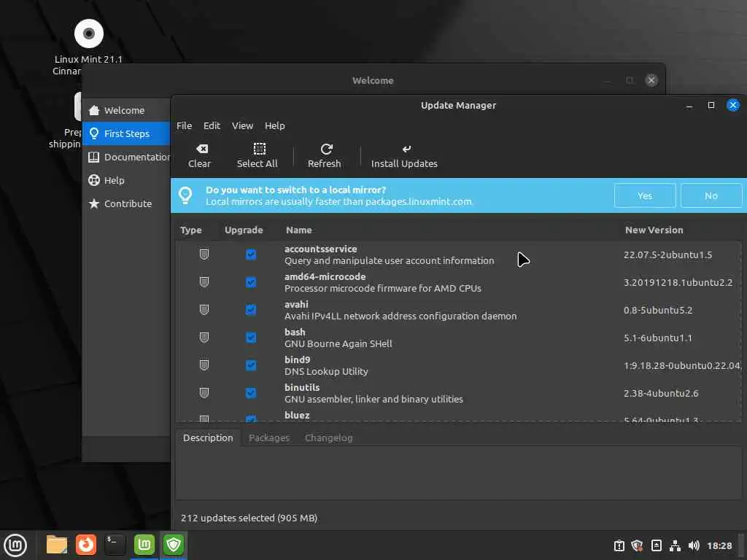Screen dimensions: 747x560
Task: Open the Linux Mint 21.1 desktop disc icon
Action: (x=88, y=34)
